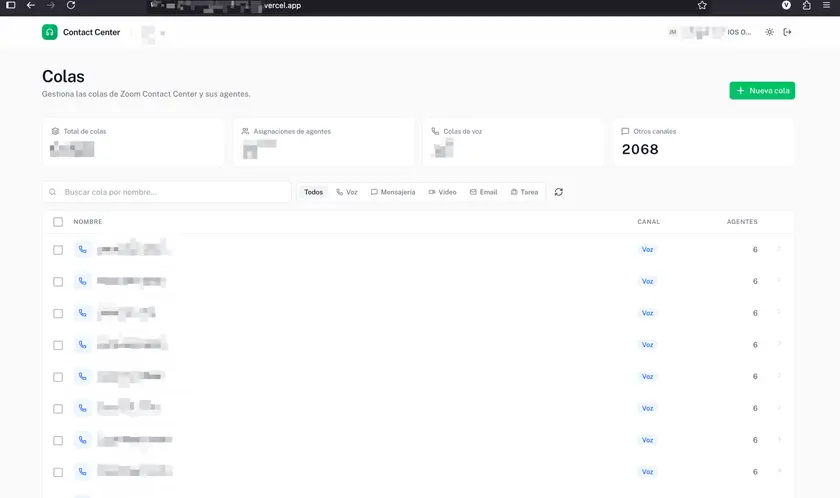Click the agent count 6 in the first row
Viewport: 840px width, 498px height.
click(x=755, y=250)
